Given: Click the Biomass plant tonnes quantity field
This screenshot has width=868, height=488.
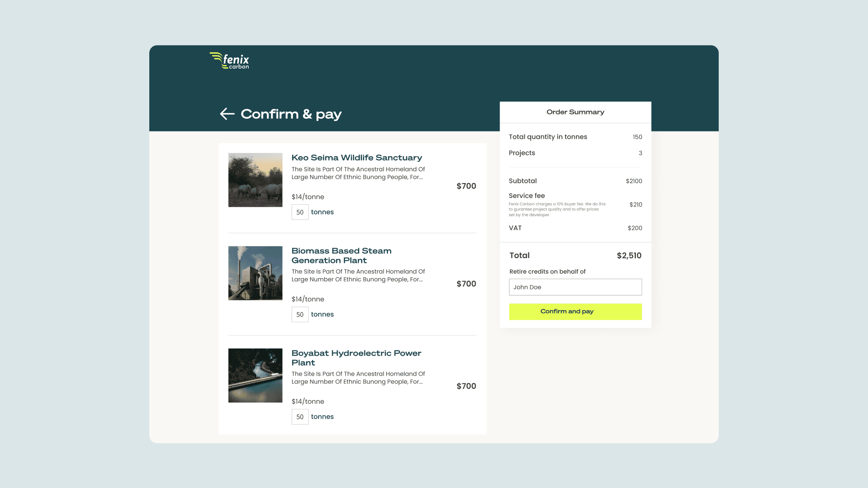Looking at the screenshot, I should tap(300, 314).
